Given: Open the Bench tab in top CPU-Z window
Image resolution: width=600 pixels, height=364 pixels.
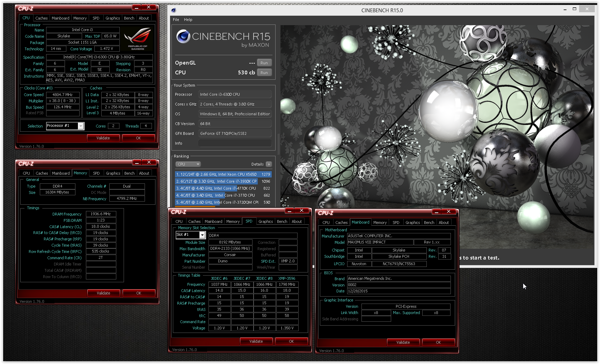Looking at the screenshot, I should point(129,18).
